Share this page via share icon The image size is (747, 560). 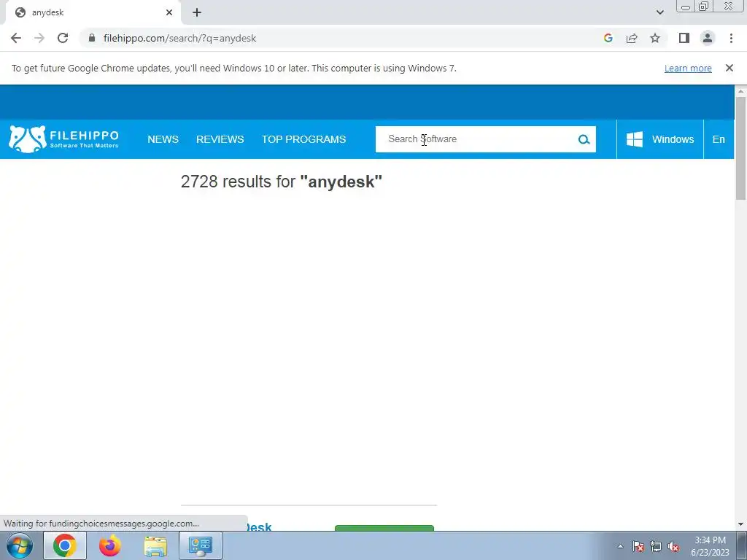pyautogui.click(x=632, y=38)
